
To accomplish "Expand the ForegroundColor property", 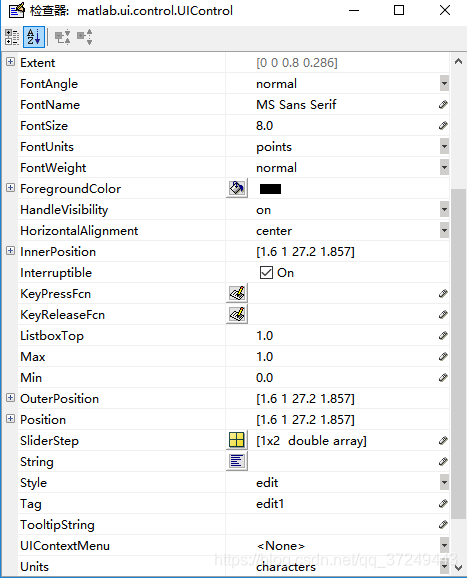I will [x=10, y=188].
